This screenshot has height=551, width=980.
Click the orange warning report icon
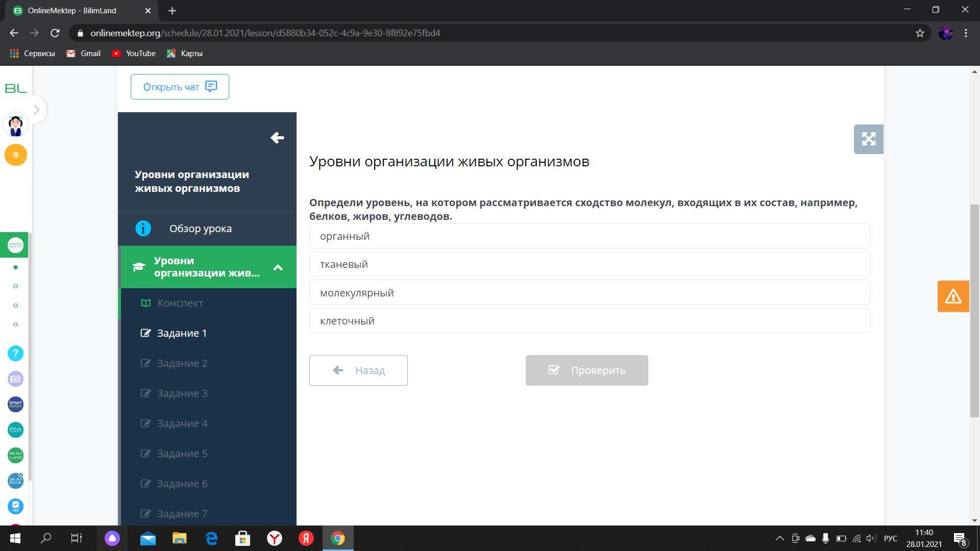pos(953,296)
